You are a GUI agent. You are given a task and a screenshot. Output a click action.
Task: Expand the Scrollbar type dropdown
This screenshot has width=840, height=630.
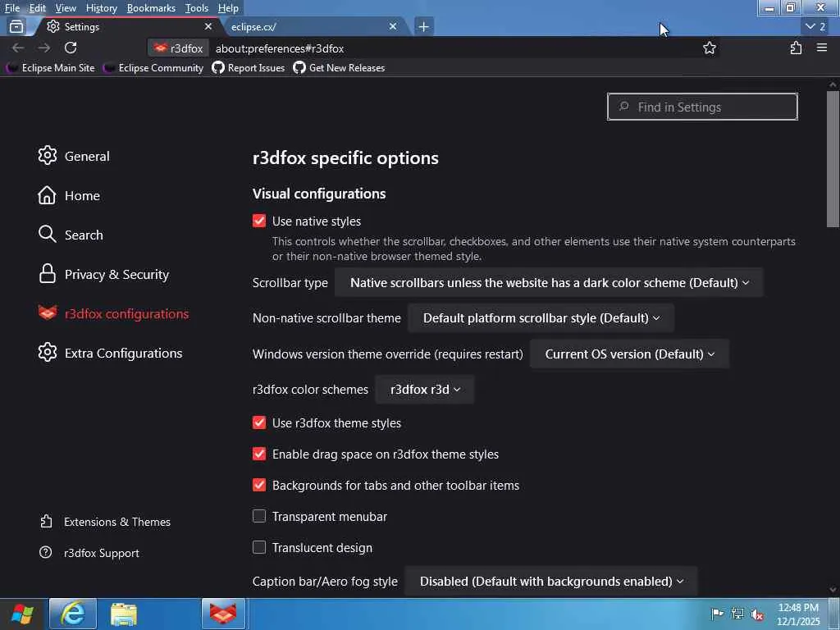point(549,282)
